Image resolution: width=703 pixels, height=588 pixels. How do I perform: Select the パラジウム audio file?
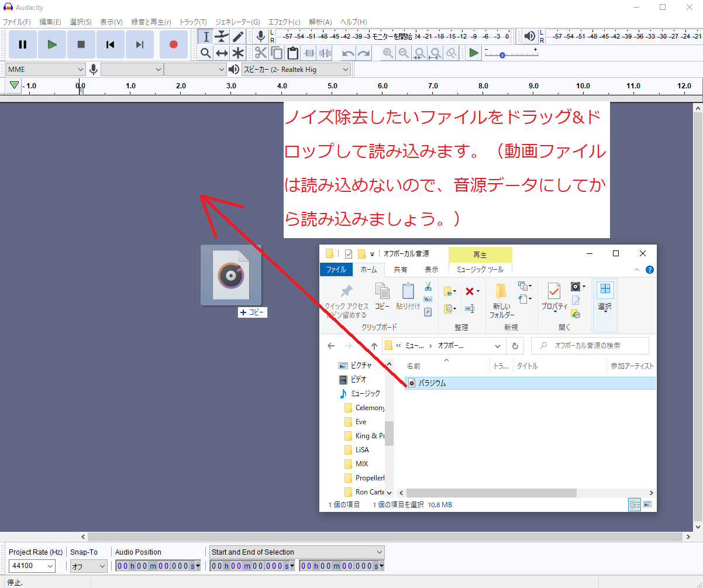tap(530, 383)
